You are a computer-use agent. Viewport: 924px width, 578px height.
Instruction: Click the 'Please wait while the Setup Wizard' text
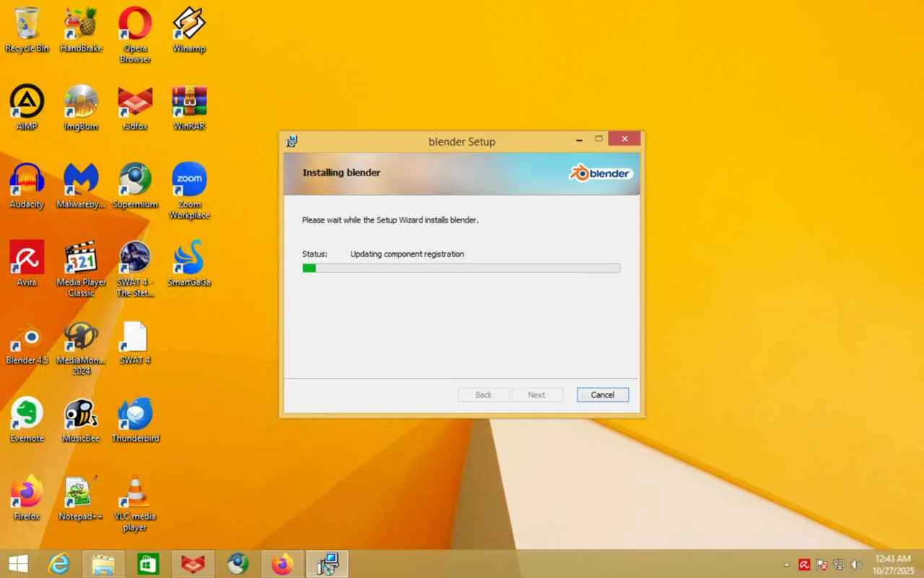(390, 220)
